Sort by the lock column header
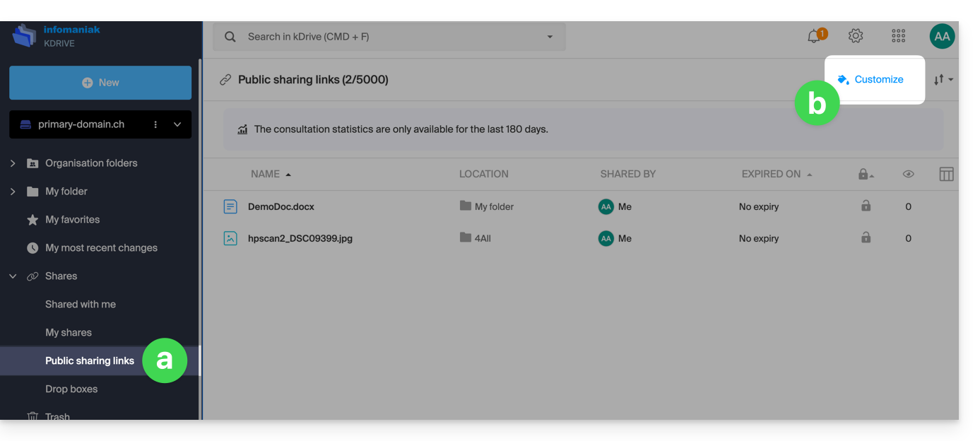The image size is (980, 441). tap(865, 174)
